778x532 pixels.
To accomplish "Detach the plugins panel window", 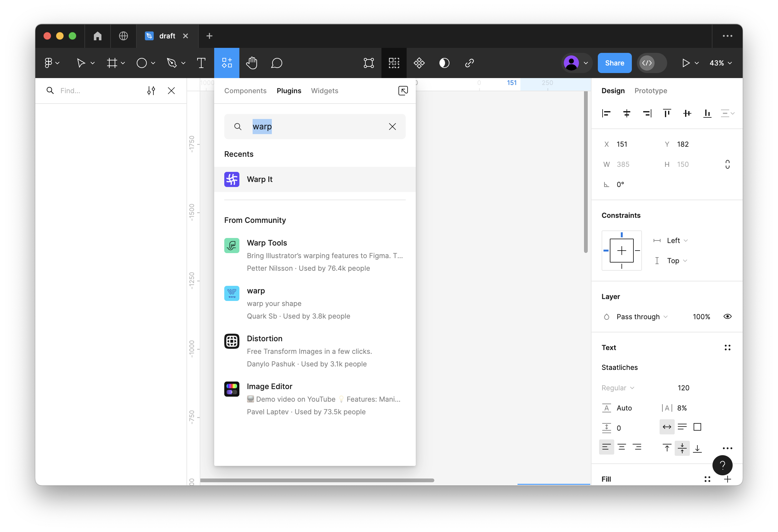I will coord(403,91).
